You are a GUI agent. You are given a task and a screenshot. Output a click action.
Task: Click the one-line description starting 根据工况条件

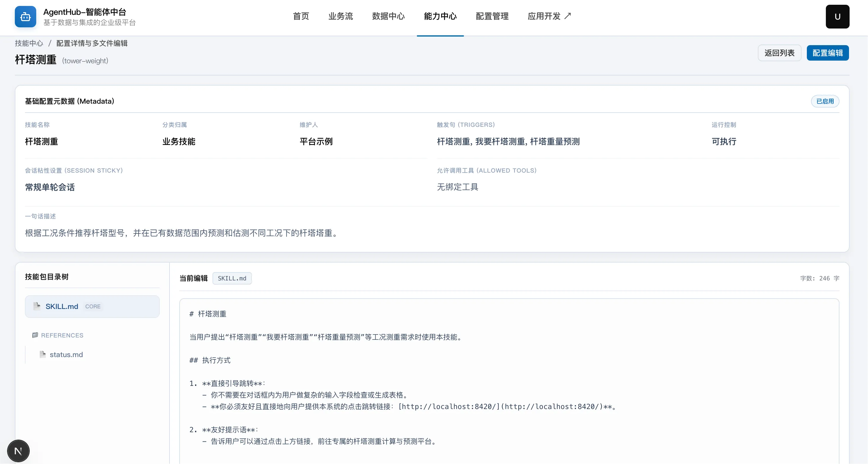point(182,233)
